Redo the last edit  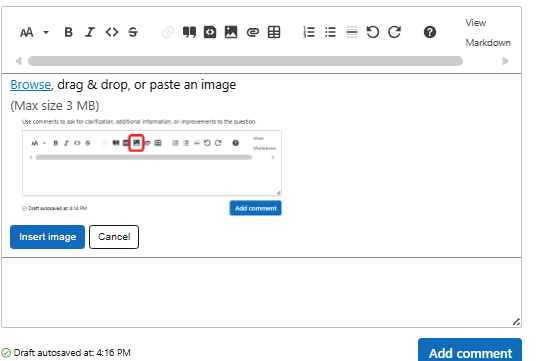394,32
